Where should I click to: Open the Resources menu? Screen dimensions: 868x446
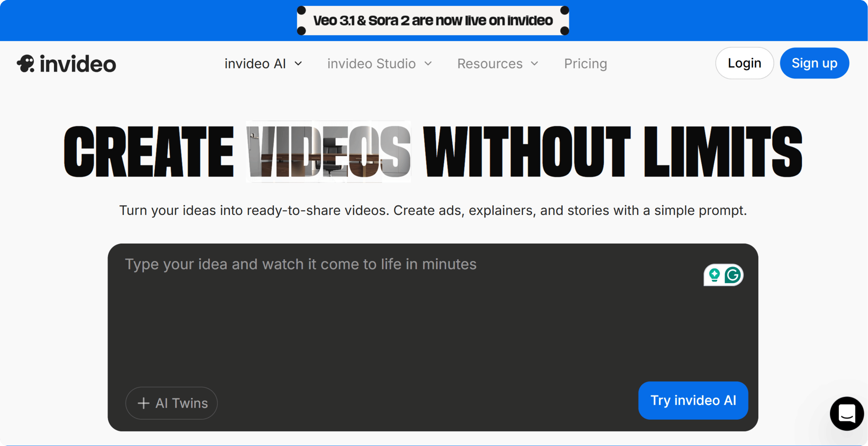coord(490,64)
